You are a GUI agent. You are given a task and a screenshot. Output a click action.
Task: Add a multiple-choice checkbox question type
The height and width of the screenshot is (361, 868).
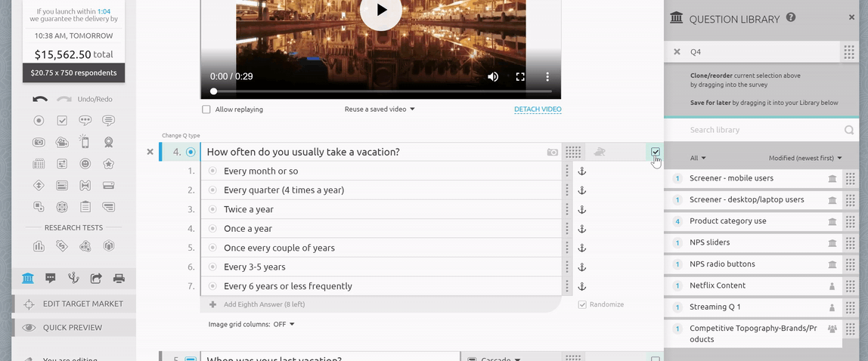click(x=62, y=121)
